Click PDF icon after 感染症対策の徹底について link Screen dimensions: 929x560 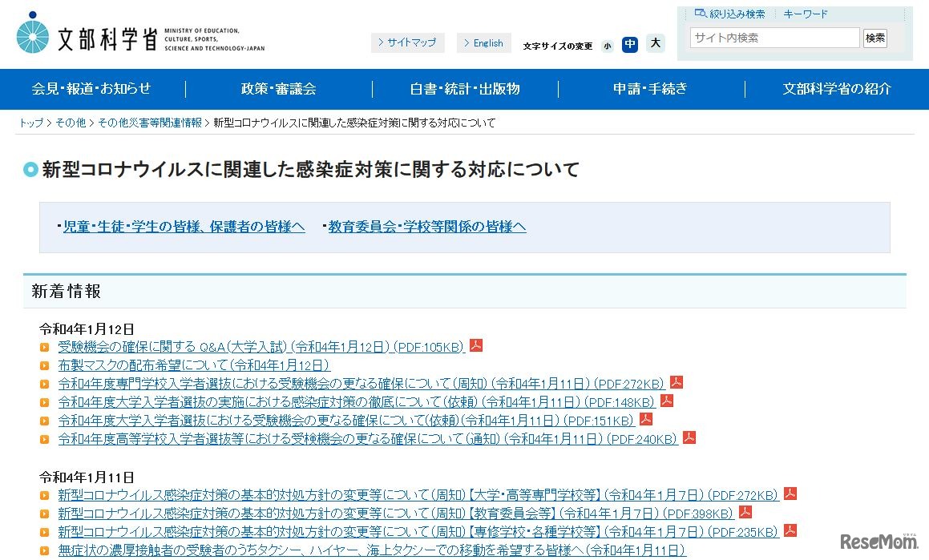(667, 401)
